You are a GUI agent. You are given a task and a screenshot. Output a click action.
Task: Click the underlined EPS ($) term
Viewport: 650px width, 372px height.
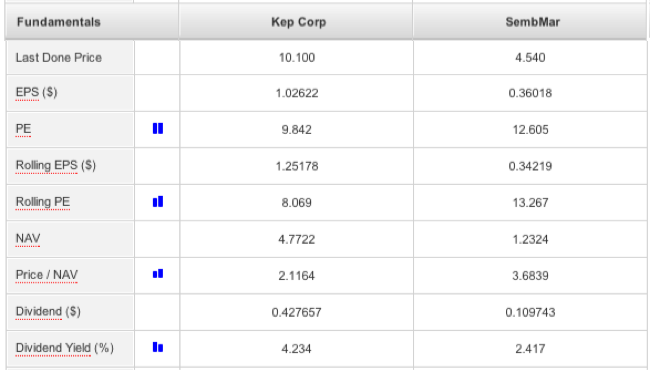pyautogui.click(x=36, y=92)
